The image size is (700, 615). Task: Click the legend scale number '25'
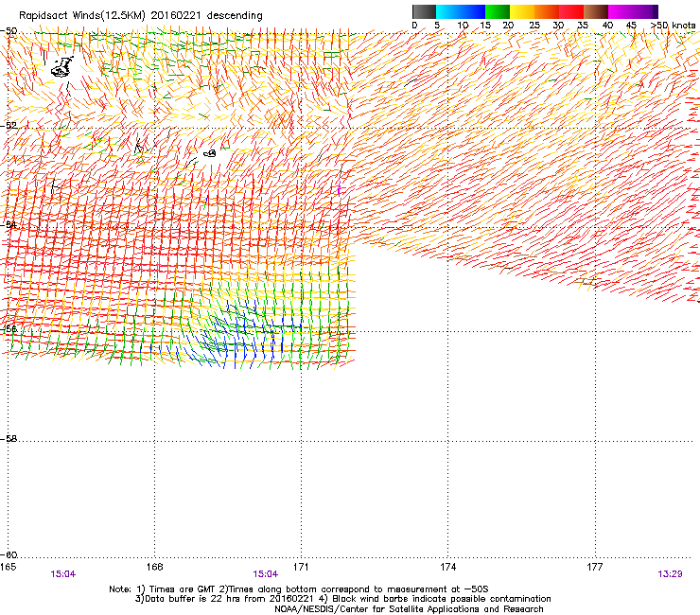(534, 26)
